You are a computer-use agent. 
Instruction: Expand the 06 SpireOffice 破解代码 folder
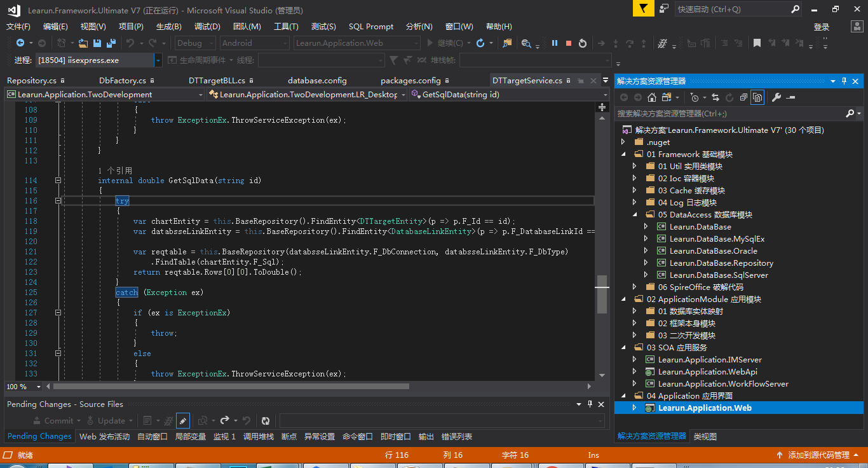tap(634, 287)
